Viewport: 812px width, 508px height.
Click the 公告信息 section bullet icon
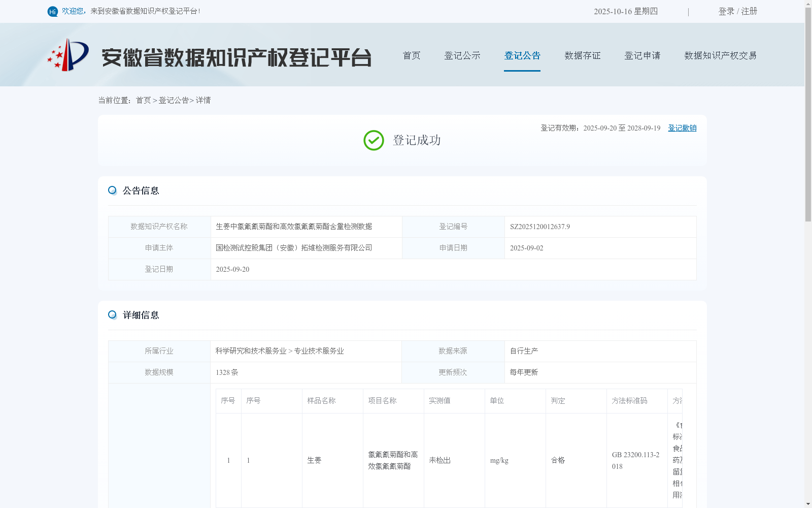point(112,190)
